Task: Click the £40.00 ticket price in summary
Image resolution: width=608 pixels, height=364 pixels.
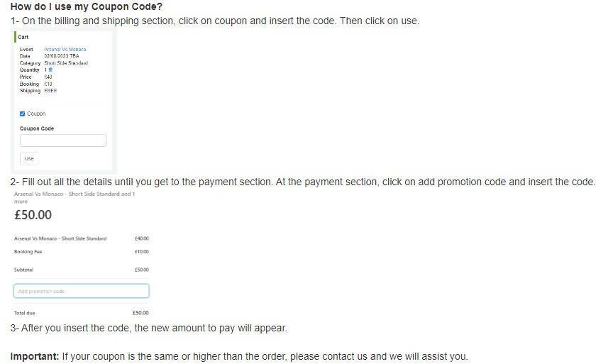Action: pos(141,238)
